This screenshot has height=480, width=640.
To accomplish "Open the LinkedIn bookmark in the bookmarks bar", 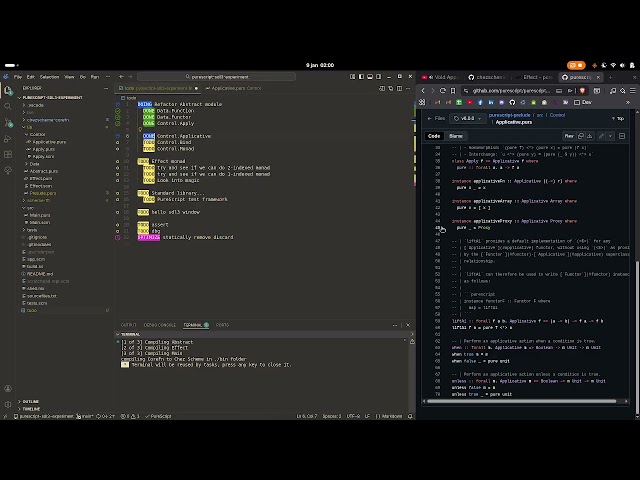I will (x=491, y=102).
